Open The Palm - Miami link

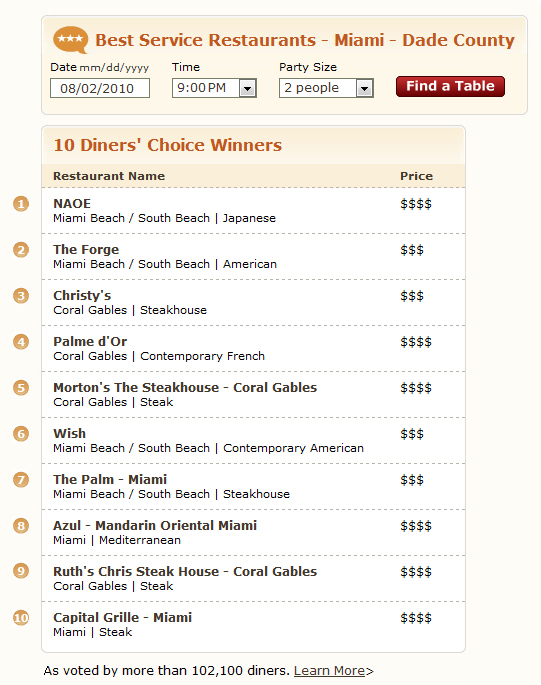(x=110, y=479)
